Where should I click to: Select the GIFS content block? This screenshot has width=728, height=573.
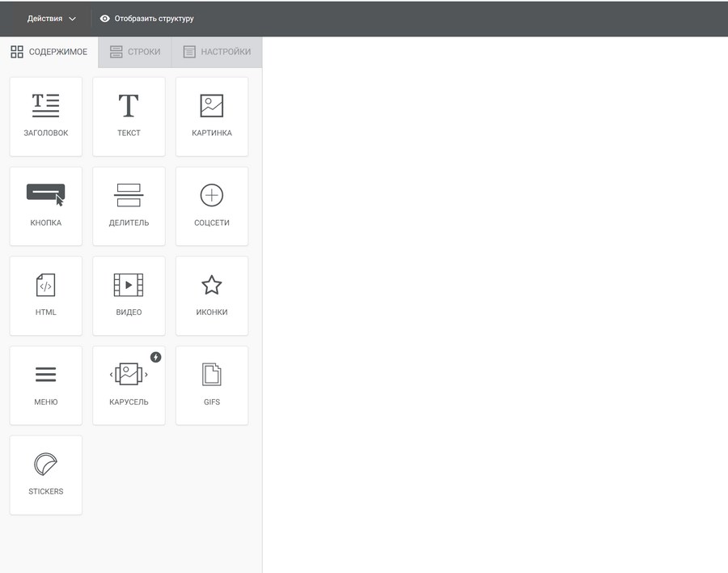pyautogui.click(x=212, y=385)
